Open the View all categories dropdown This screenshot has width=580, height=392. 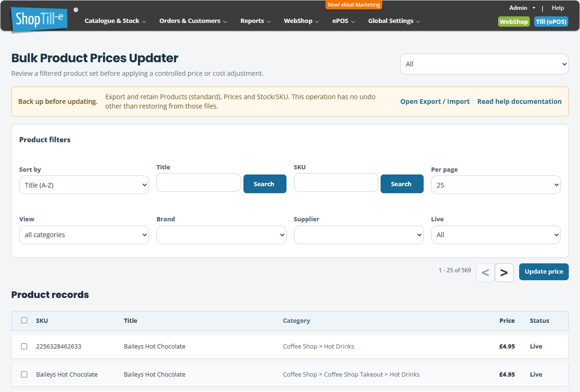point(84,235)
